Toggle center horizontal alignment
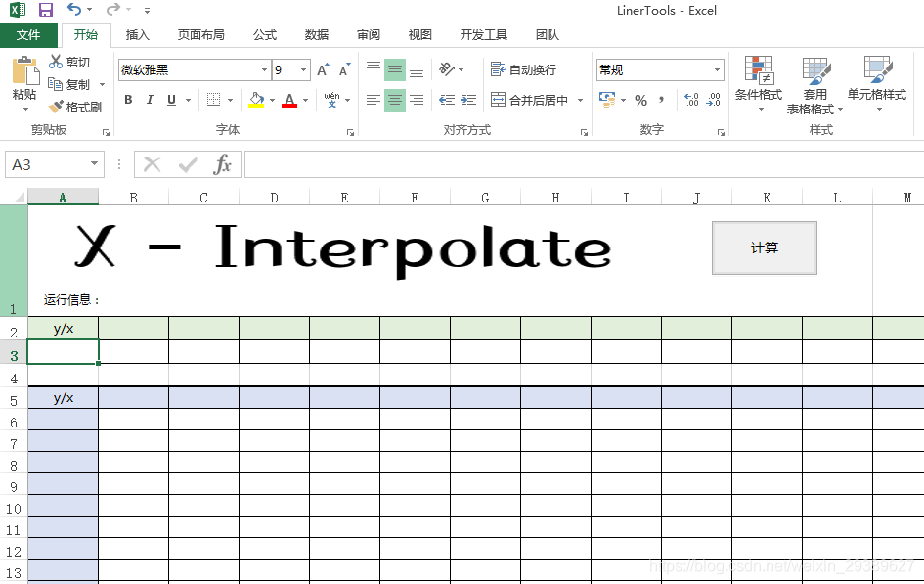The image size is (924, 584). pyautogui.click(x=395, y=100)
